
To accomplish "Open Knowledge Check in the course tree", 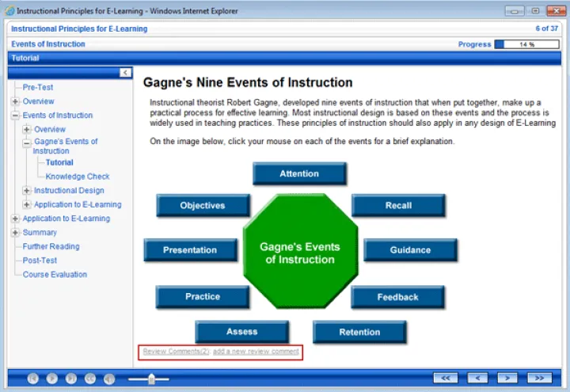I will tap(78, 177).
